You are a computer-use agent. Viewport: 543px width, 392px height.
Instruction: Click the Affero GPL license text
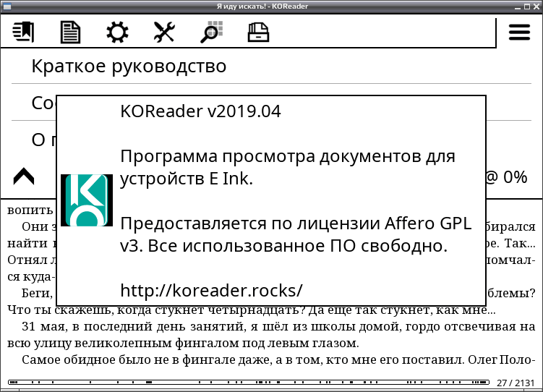pos(296,234)
